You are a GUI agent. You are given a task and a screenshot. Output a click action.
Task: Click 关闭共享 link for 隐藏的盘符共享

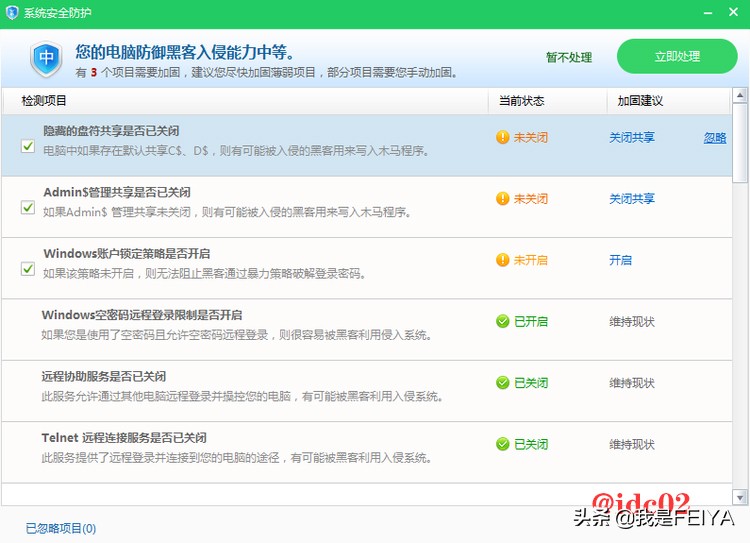click(631, 138)
